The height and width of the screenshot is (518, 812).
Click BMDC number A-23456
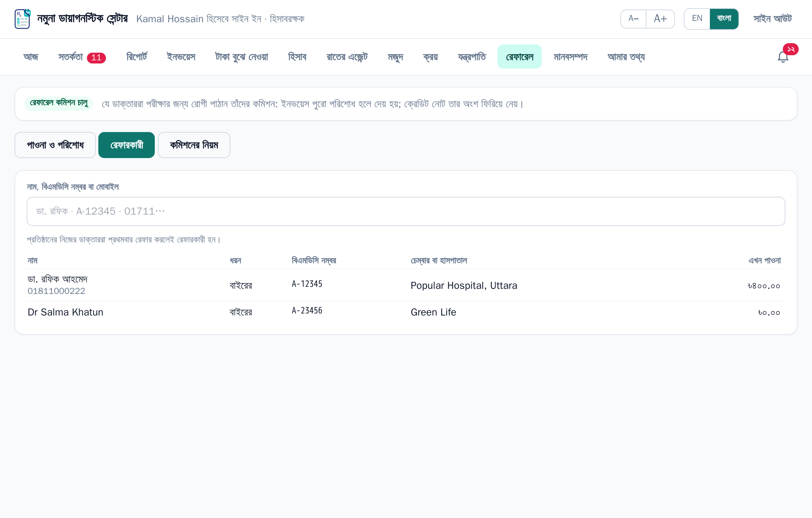pyautogui.click(x=307, y=310)
